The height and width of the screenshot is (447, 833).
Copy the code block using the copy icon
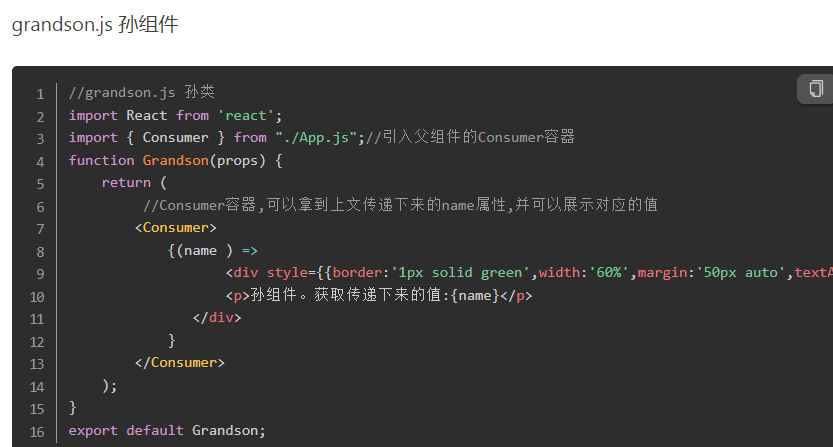tap(815, 89)
